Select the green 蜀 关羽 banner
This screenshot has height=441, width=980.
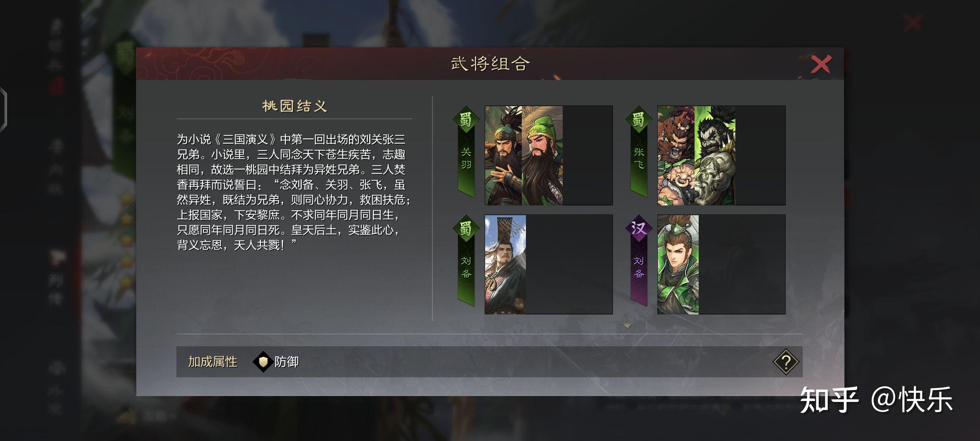point(466,152)
